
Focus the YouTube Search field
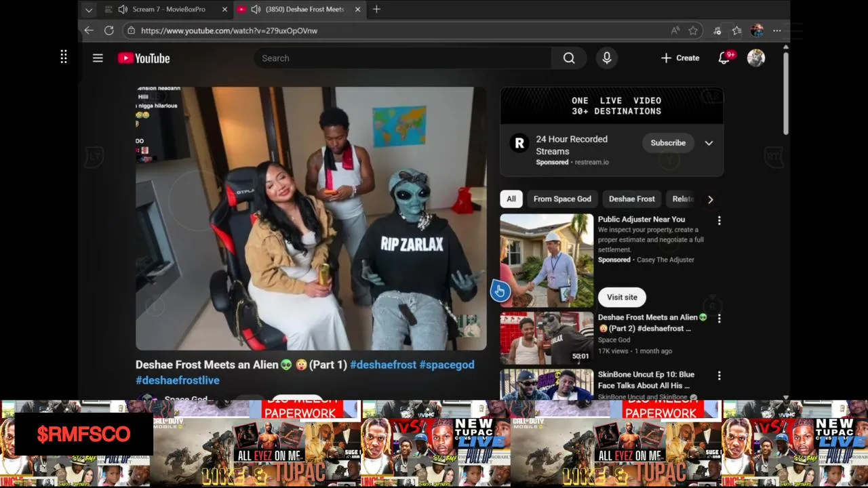(x=403, y=58)
